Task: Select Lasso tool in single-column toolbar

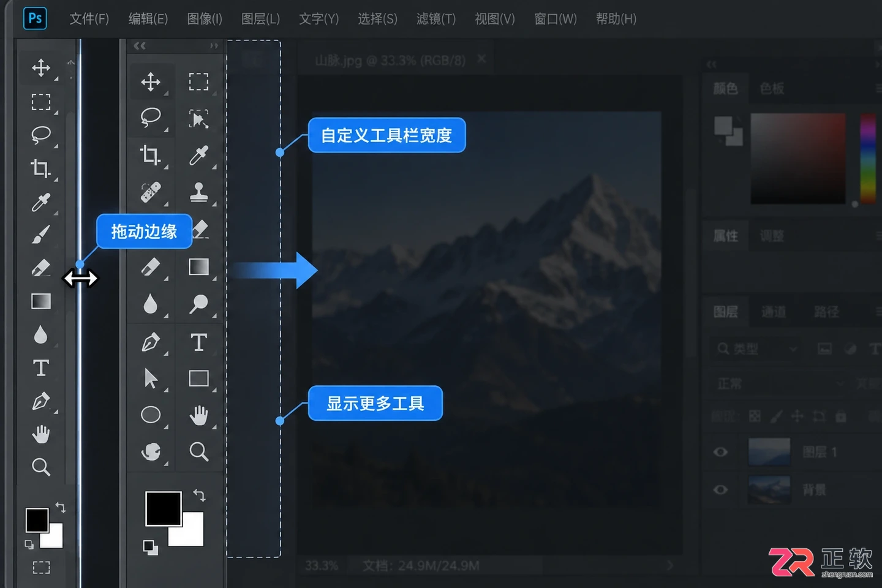Action: click(x=41, y=135)
